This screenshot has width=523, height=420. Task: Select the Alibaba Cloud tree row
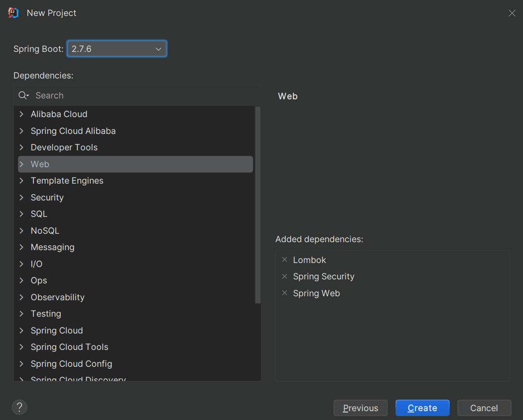point(135,114)
